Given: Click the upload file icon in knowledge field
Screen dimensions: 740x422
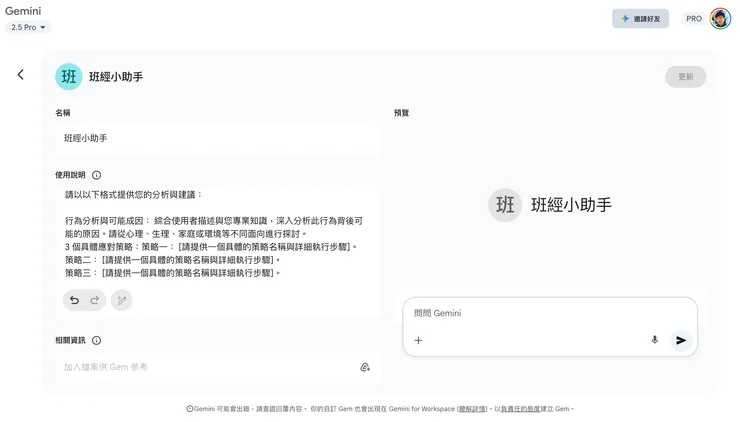Looking at the screenshot, I should (365, 367).
